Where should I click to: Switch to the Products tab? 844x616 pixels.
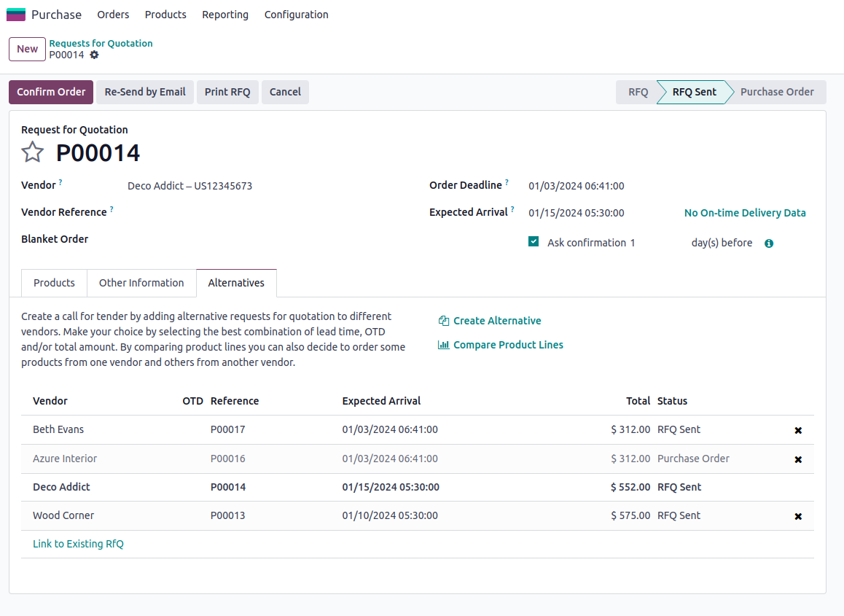point(54,283)
